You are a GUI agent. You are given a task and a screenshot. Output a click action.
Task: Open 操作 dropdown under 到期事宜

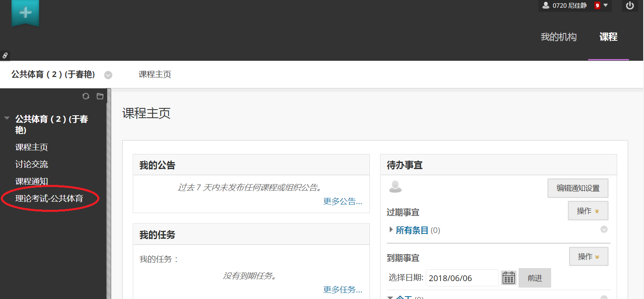[x=588, y=257]
